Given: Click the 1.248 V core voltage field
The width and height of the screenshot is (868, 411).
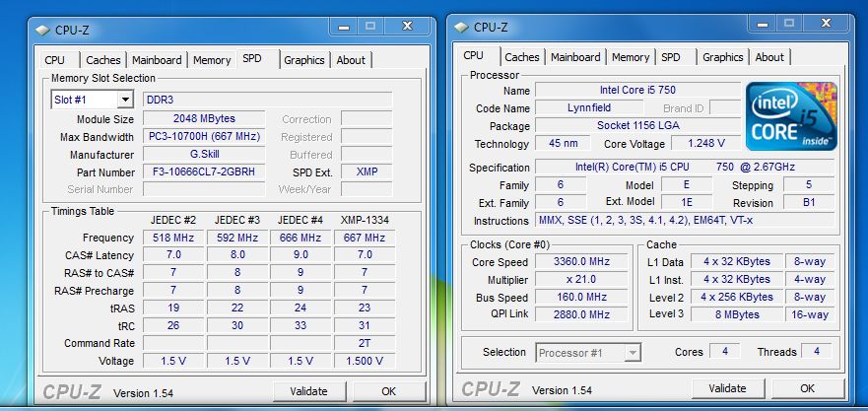Looking at the screenshot, I should (x=705, y=143).
